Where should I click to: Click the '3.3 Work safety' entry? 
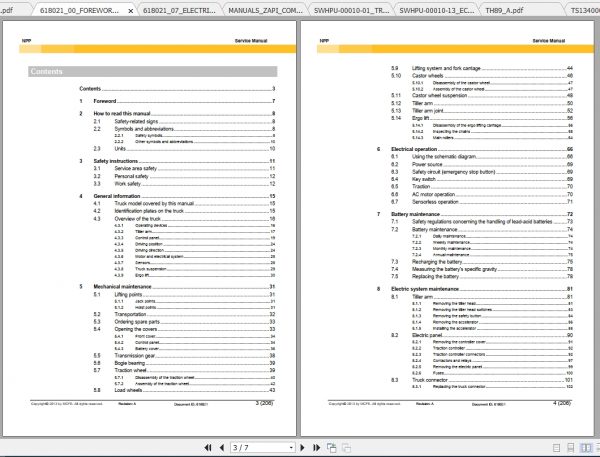pyautogui.click(x=184, y=184)
